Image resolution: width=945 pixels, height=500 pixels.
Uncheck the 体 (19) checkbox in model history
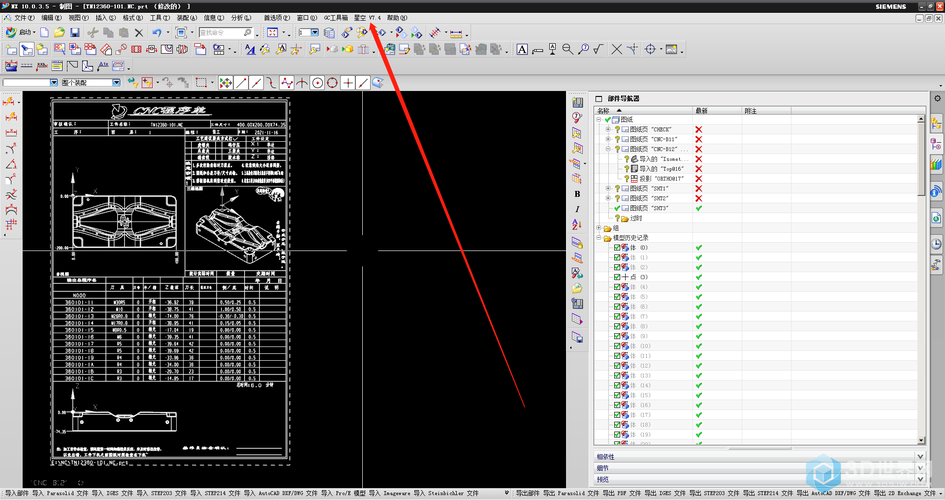(x=617, y=434)
